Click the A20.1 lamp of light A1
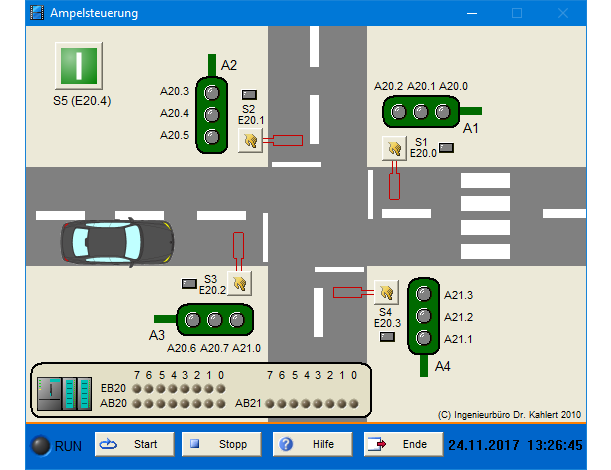Screen dimensions: 611x470 coord(420,112)
